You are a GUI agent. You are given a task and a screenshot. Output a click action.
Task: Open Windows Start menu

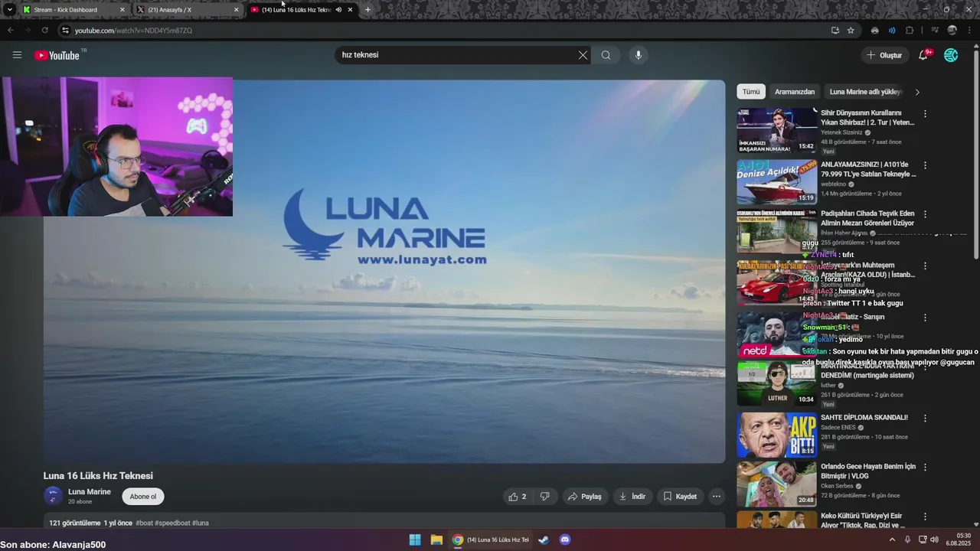(x=415, y=540)
